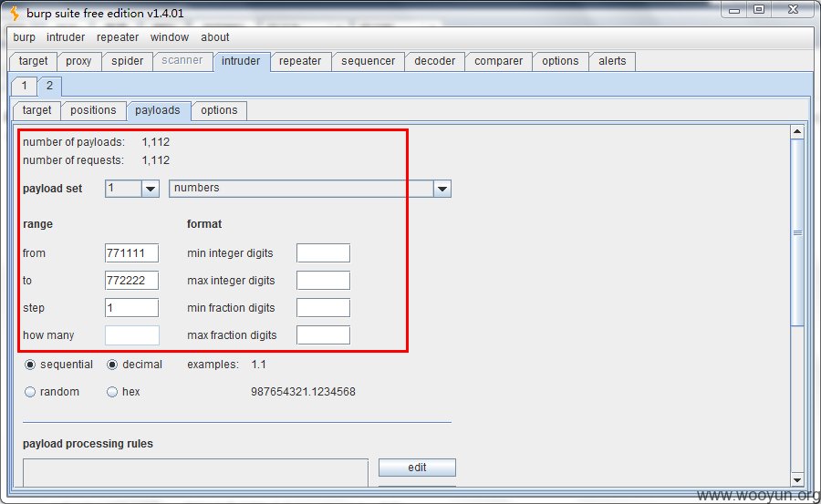Open the alerts tab
Screen dimensions: 821x504
[x=612, y=61]
